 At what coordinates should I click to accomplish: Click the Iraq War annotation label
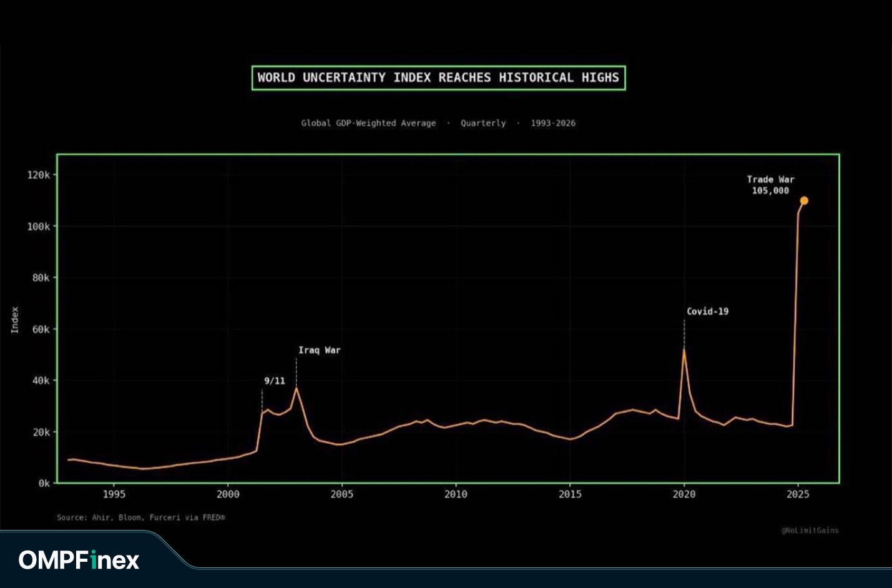(x=319, y=350)
